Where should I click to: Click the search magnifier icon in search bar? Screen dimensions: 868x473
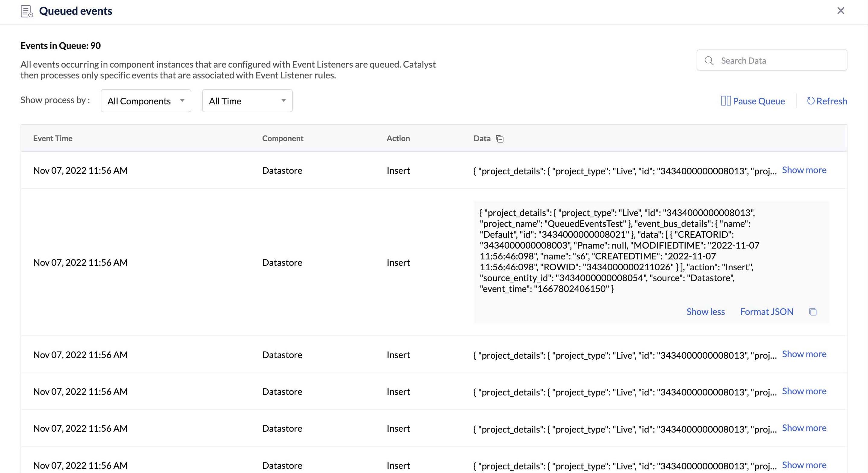point(709,60)
